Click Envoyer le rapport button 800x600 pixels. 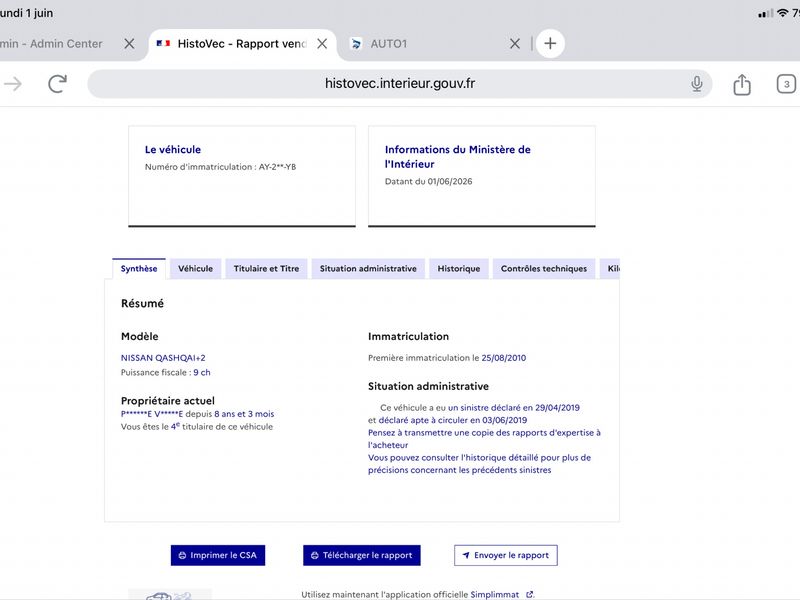[x=506, y=555]
